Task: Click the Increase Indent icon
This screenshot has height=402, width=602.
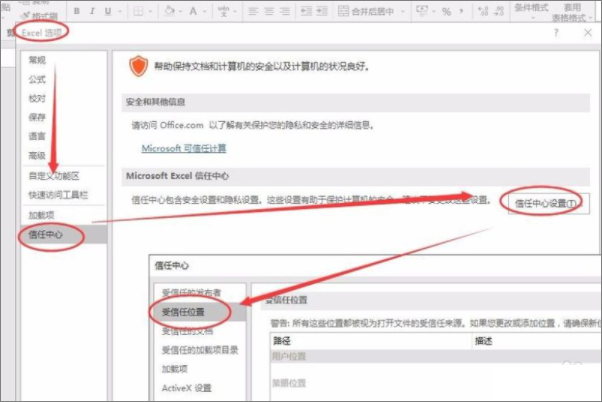Action: [x=322, y=11]
